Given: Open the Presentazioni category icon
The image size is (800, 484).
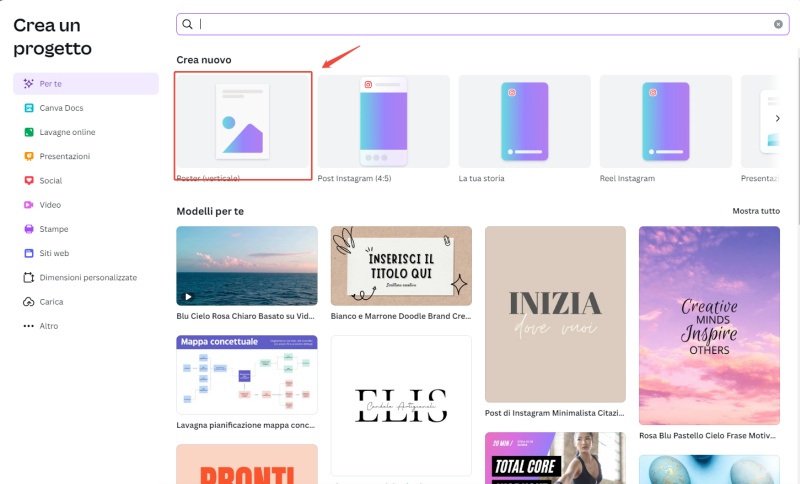Looking at the screenshot, I should tap(29, 156).
